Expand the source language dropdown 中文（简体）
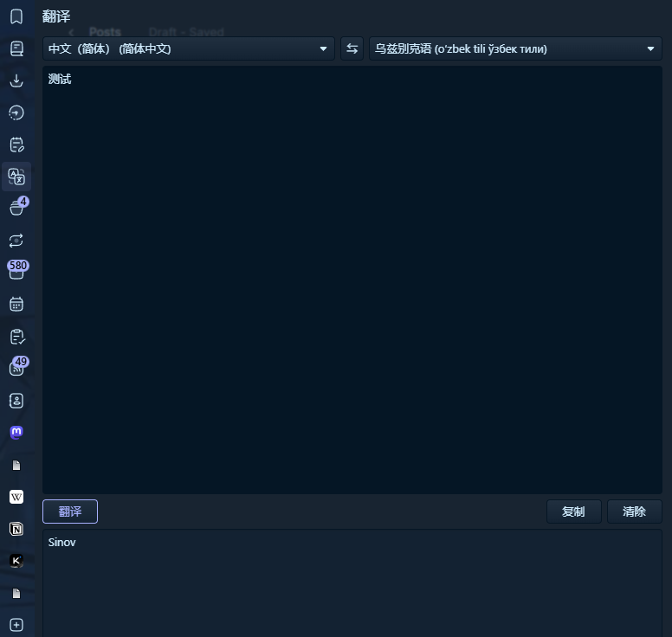The width and height of the screenshot is (672, 637). click(188, 48)
